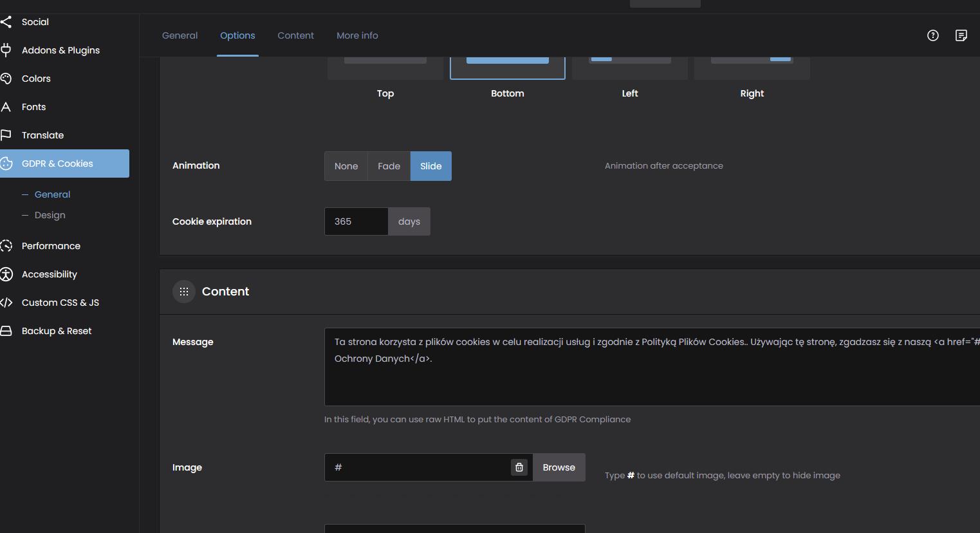Open the GDPR & Cookies section
The image size is (980, 533).
(64, 164)
